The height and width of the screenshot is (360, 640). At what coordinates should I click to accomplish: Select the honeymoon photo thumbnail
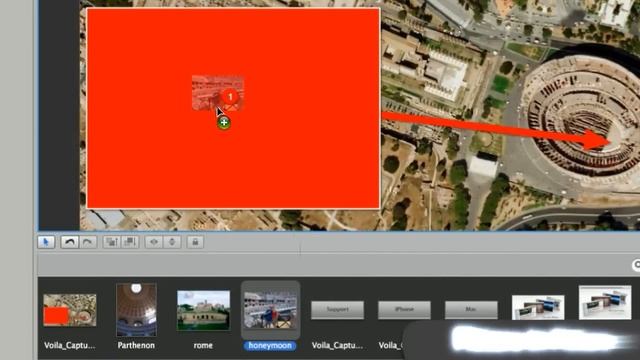click(270, 310)
